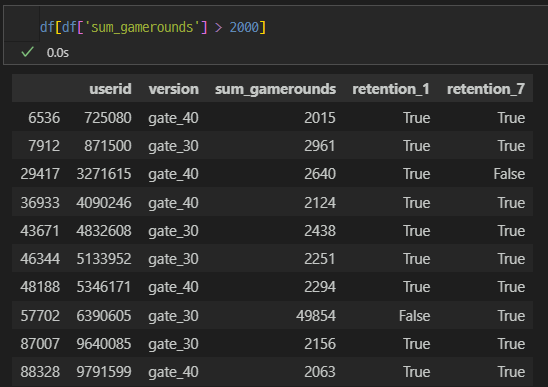548x387 pixels.
Task: Click the version column header
Action: coord(173,89)
